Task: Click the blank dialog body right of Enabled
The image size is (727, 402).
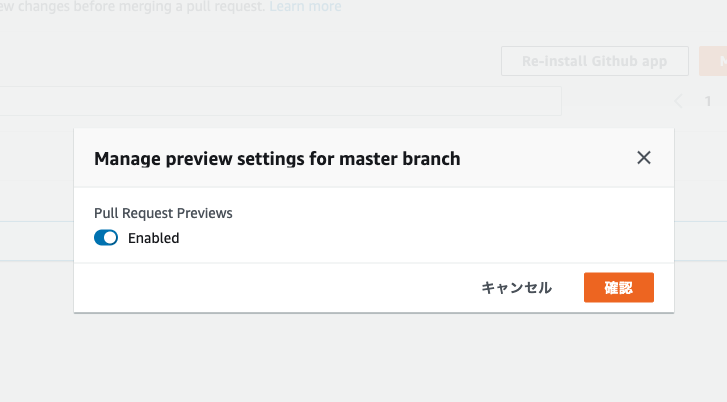Action: [x=420, y=238]
